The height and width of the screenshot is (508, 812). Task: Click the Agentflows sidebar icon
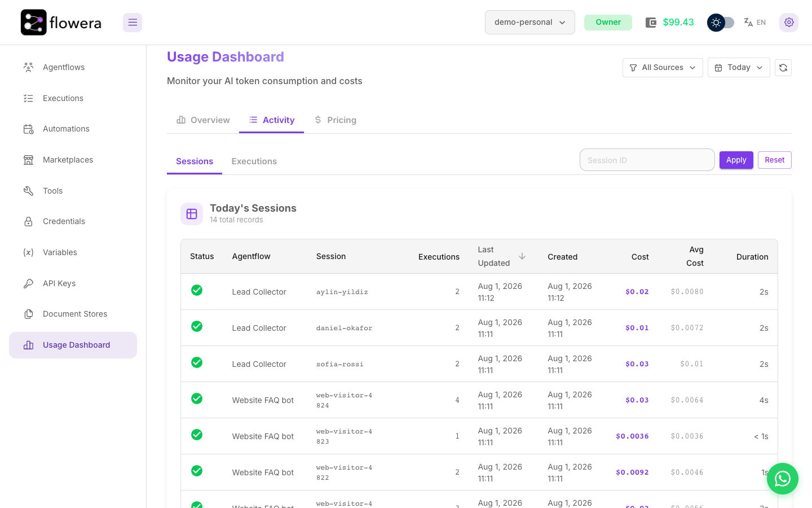pos(28,67)
